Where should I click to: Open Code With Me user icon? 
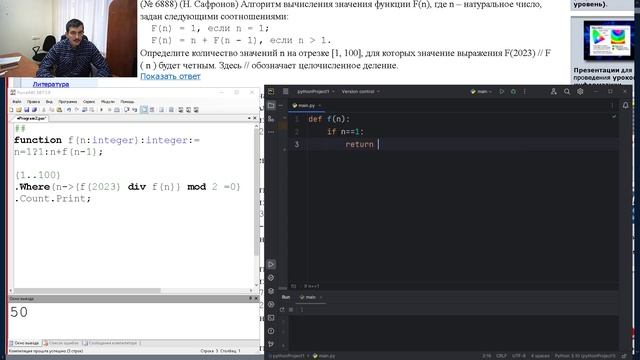553,91
